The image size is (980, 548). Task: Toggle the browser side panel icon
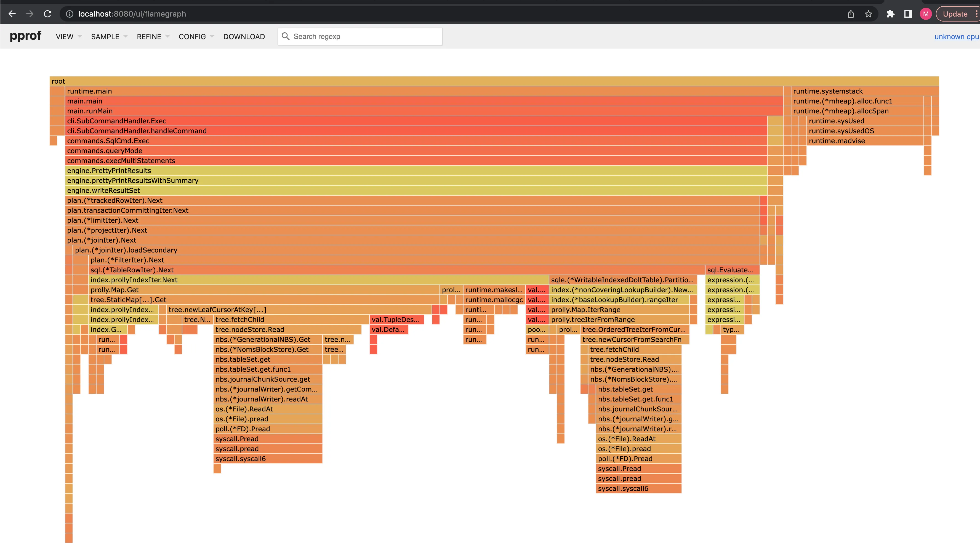pos(908,14)
